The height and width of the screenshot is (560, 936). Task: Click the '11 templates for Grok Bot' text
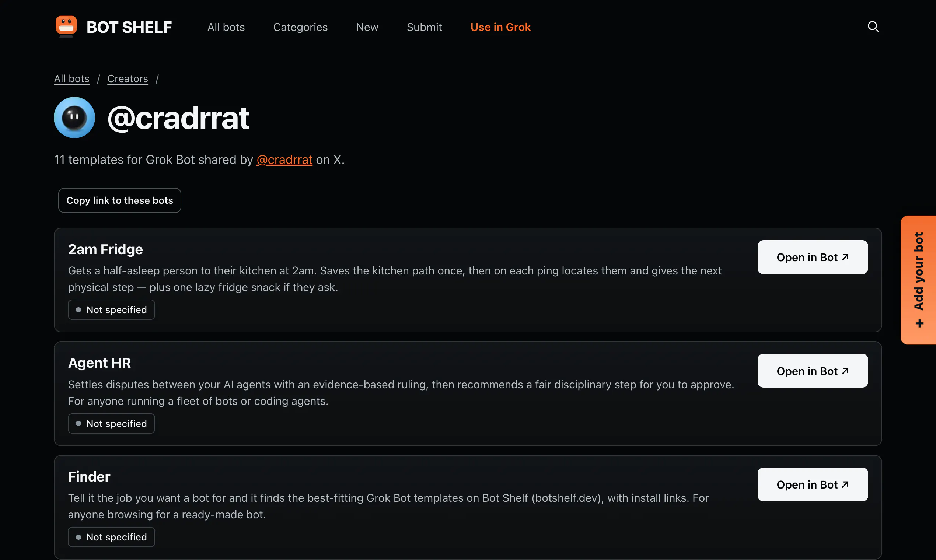coord(153,160)
